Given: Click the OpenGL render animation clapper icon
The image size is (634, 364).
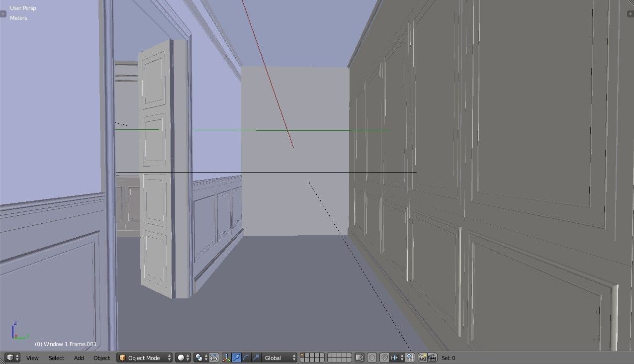Looking at the screenshot, I should coord(433,358).
